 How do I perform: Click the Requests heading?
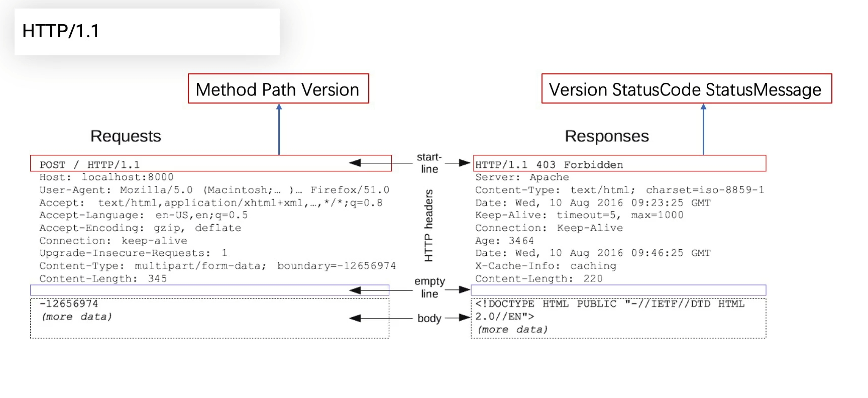126,136
